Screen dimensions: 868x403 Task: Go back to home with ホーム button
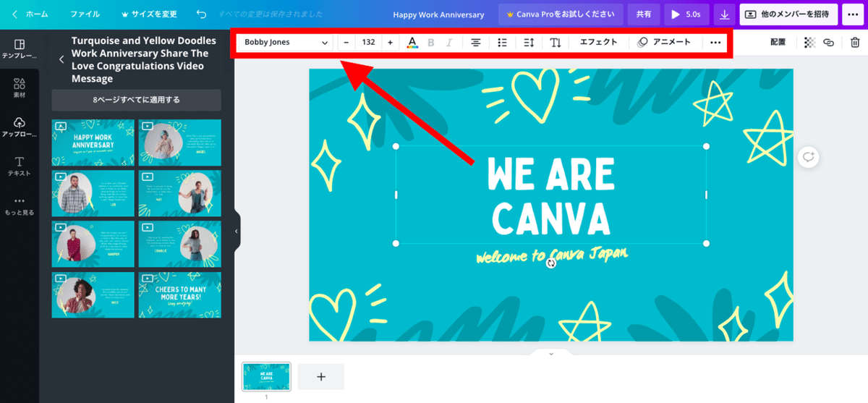tap(30, 14)
